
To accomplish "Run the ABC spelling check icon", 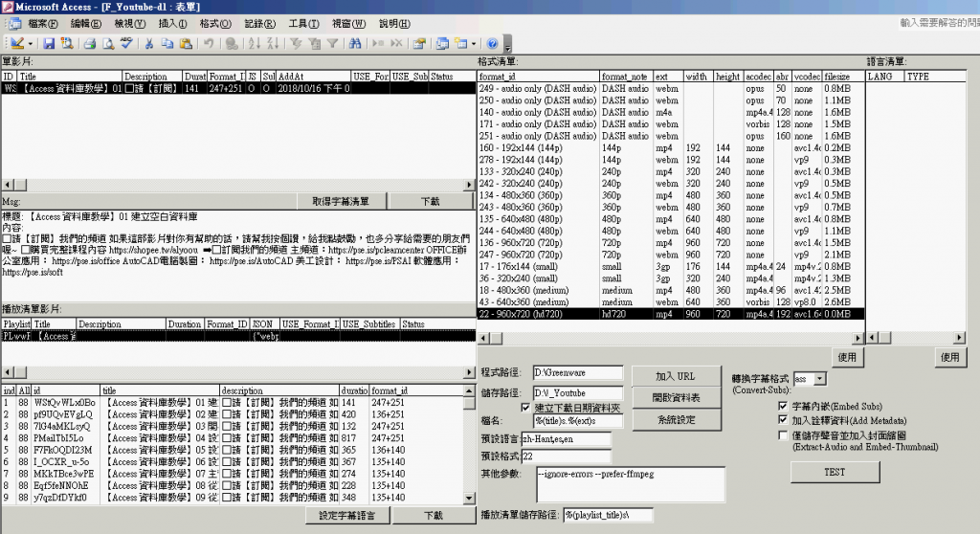I will pos(126,44).
